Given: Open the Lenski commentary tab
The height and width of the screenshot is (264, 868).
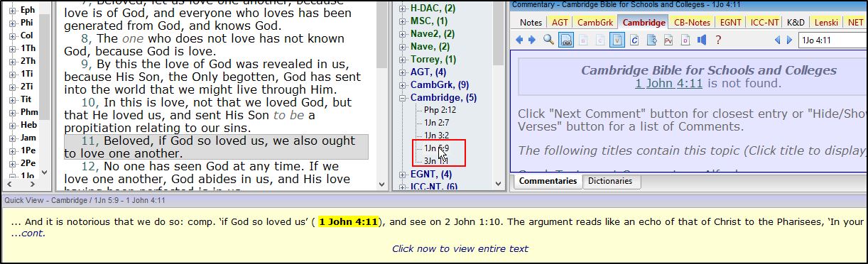Looking at the screenshot, I should pyautogui.click(x=827, y=22).
